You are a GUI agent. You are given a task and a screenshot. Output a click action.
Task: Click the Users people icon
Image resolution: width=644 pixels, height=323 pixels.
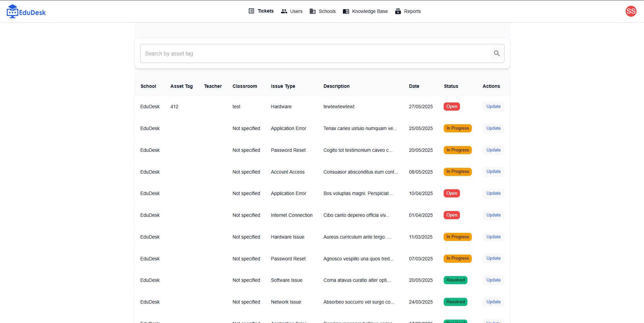click(284, 11)
